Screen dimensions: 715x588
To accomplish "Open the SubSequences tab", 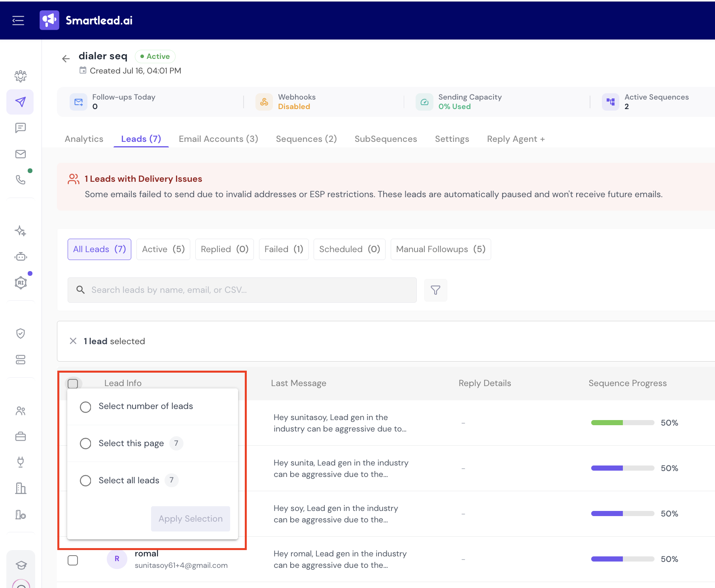I will (x=386, y=139).
